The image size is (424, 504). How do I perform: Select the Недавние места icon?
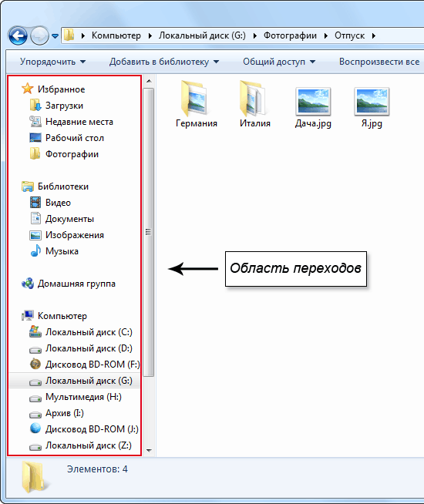pyautogui.click(x=35, y=121)
